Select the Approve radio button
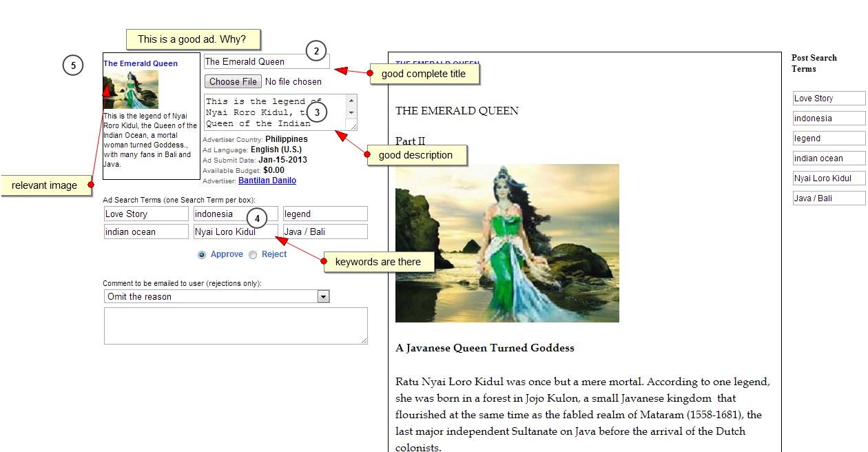This screenshot has width=868, height=452. click(202, 255)
